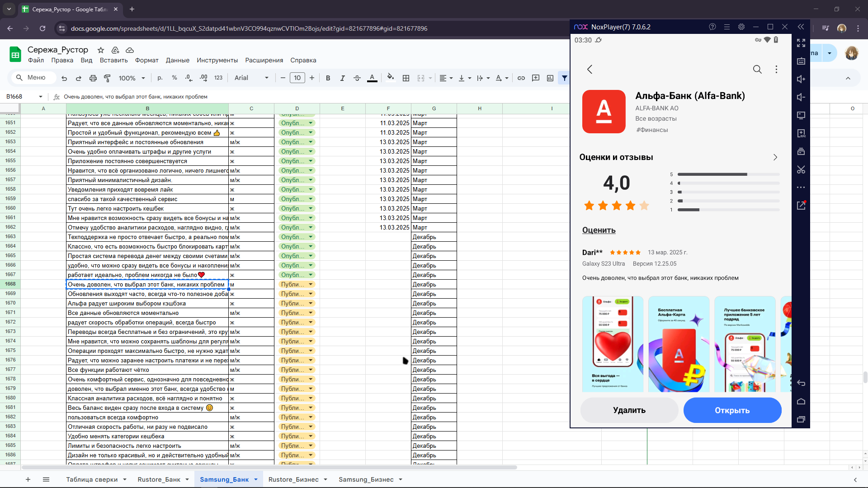This screenshot has width=868, height=488.
Task: Increase font size with plus button
Action: coord(312,78)
